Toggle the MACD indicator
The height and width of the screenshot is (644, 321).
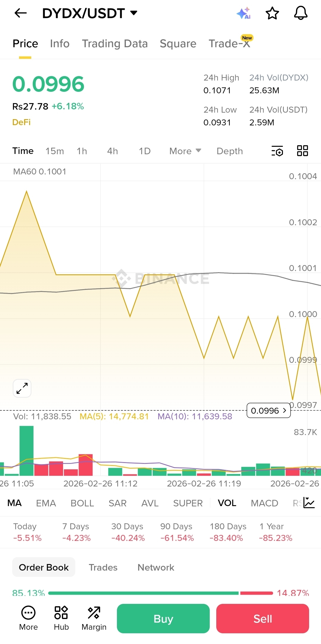(x=264, y=503)
